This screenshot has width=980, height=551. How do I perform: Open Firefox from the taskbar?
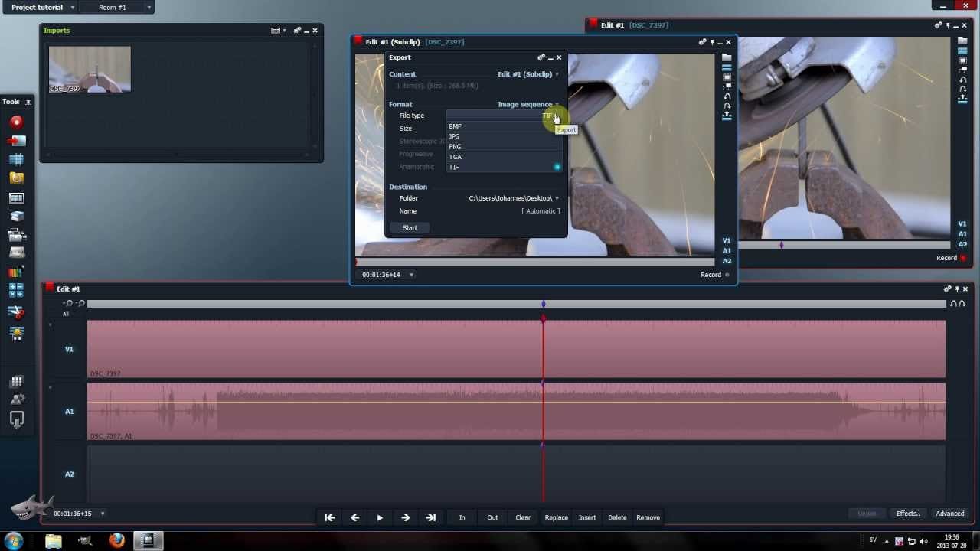tap(116, 541)
